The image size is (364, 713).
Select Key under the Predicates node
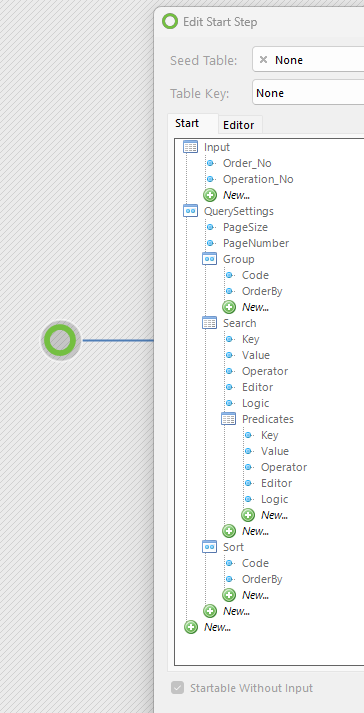pos(269,435)
